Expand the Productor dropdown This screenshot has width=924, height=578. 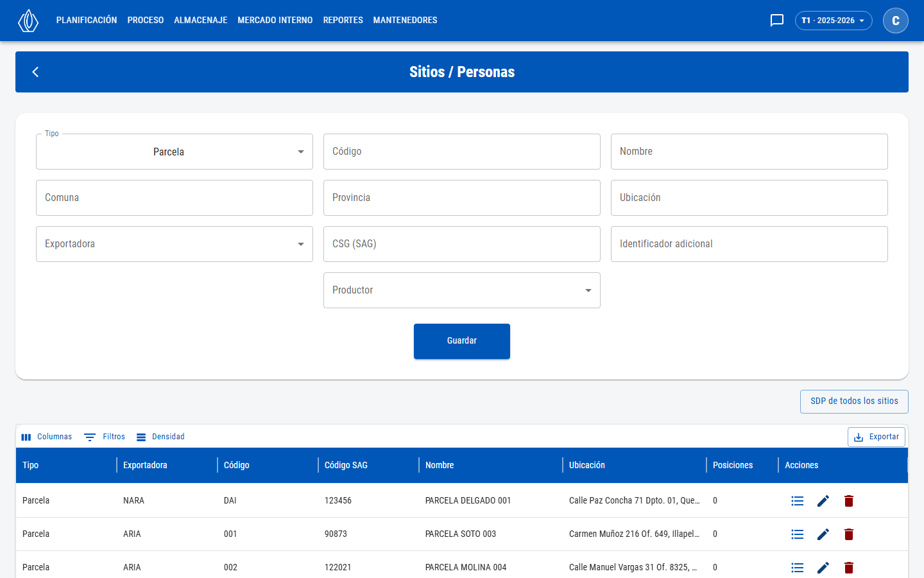point(462,290)
